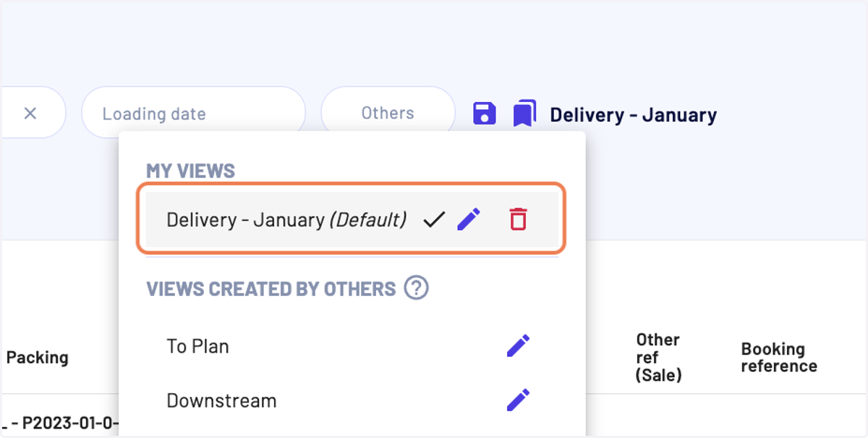
Task: Select the Downstream view
Action: pos(221,400)
